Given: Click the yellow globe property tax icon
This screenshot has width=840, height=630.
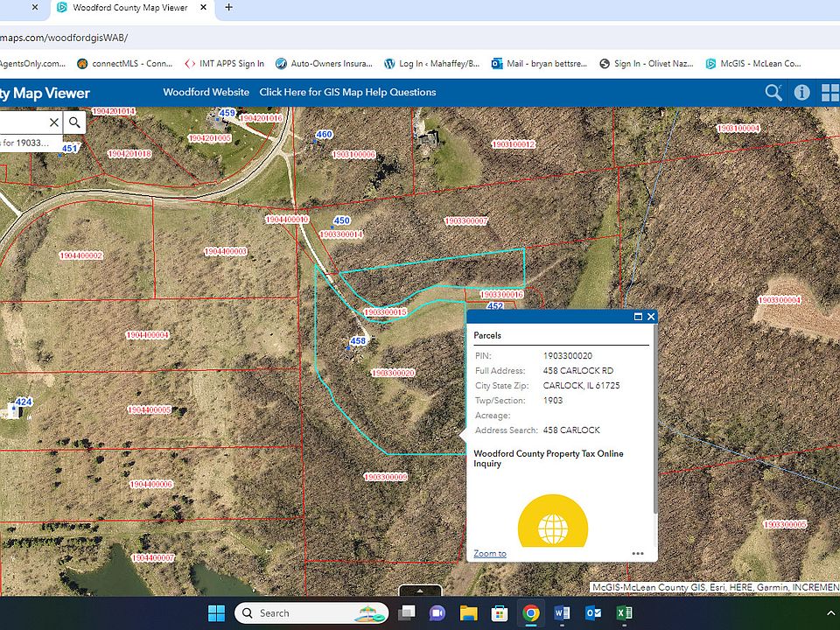Looking at the screenshot, I should [552, 525].
